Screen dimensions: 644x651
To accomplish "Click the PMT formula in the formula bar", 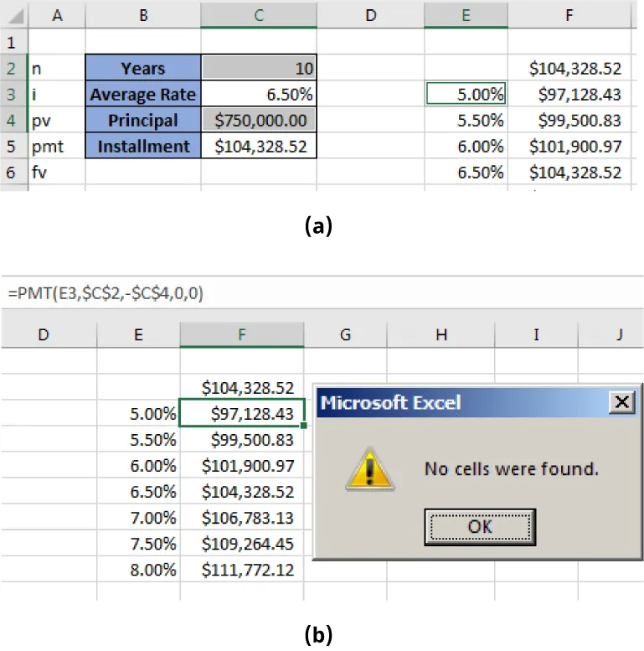I will click(x=105, y=293).
